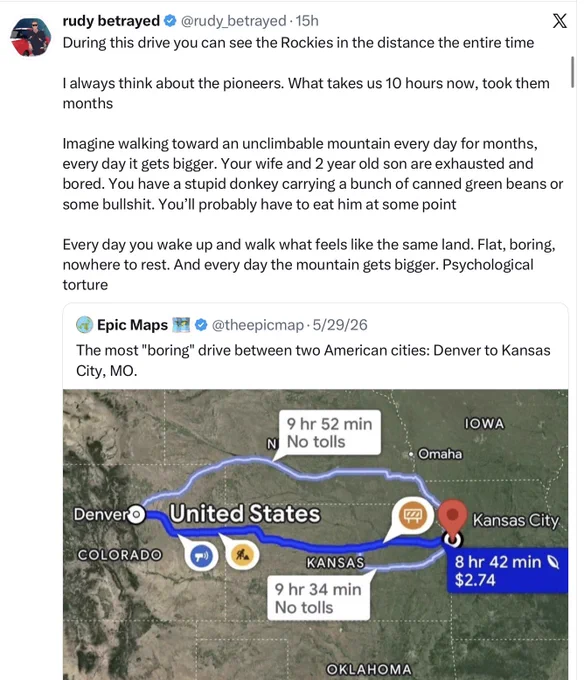Select the 9 hr 34 min route option

click(318, 598)
